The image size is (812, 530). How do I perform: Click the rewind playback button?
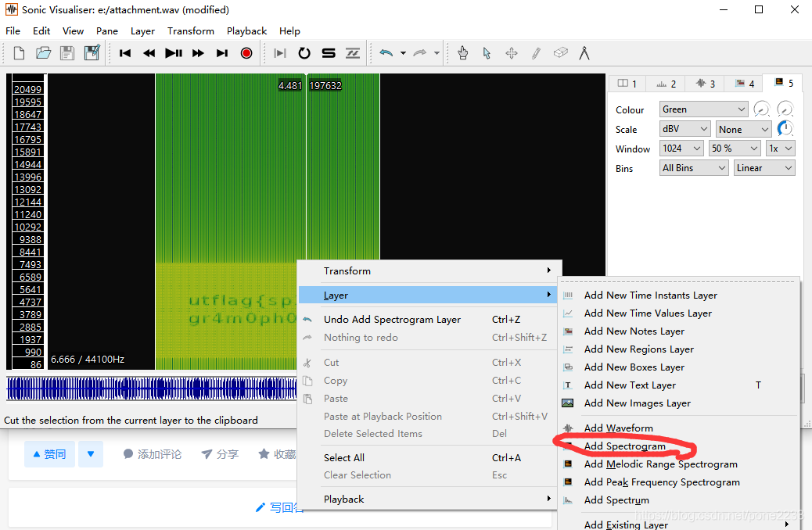(149, 53)
